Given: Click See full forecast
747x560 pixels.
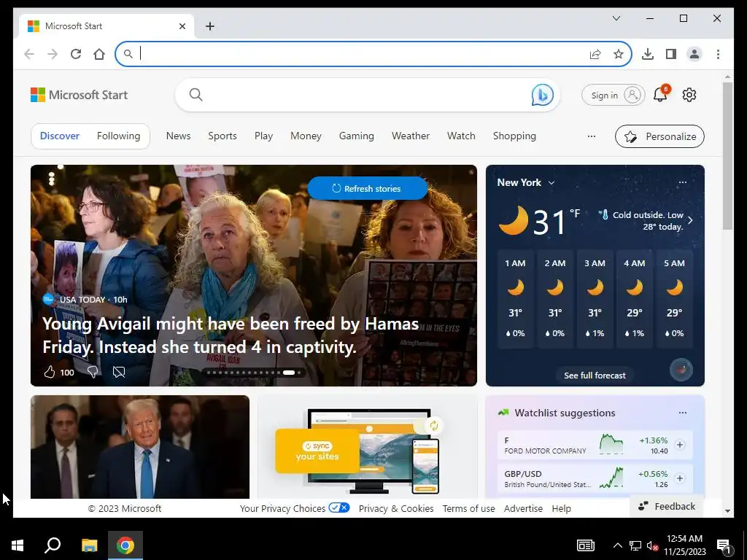Looking at the screenshot, I should pos(595,376).
